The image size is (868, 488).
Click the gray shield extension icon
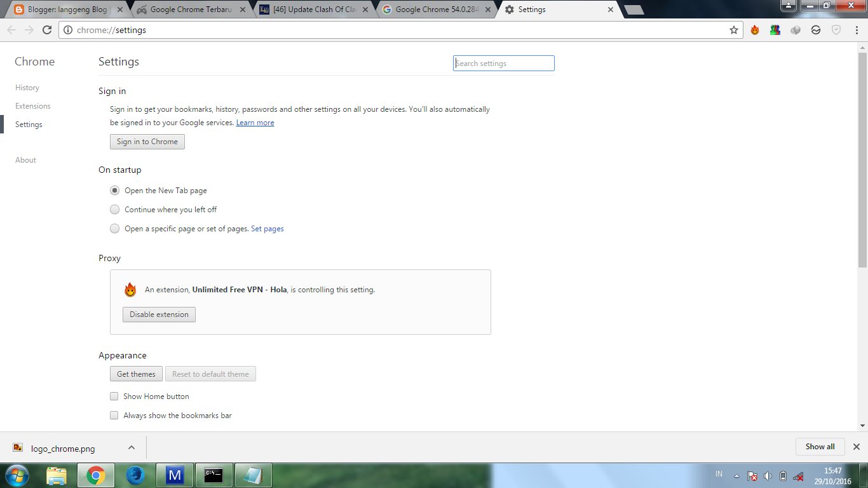836,30
